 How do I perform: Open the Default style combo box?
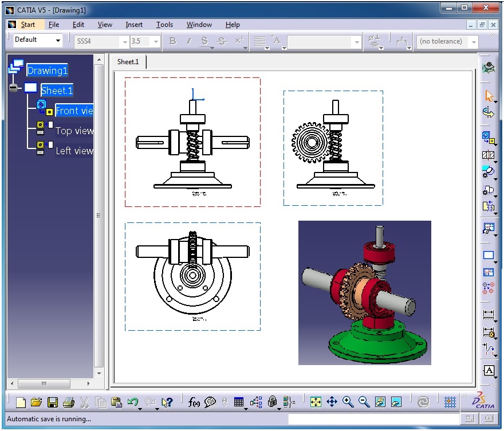tap(58, 40)
